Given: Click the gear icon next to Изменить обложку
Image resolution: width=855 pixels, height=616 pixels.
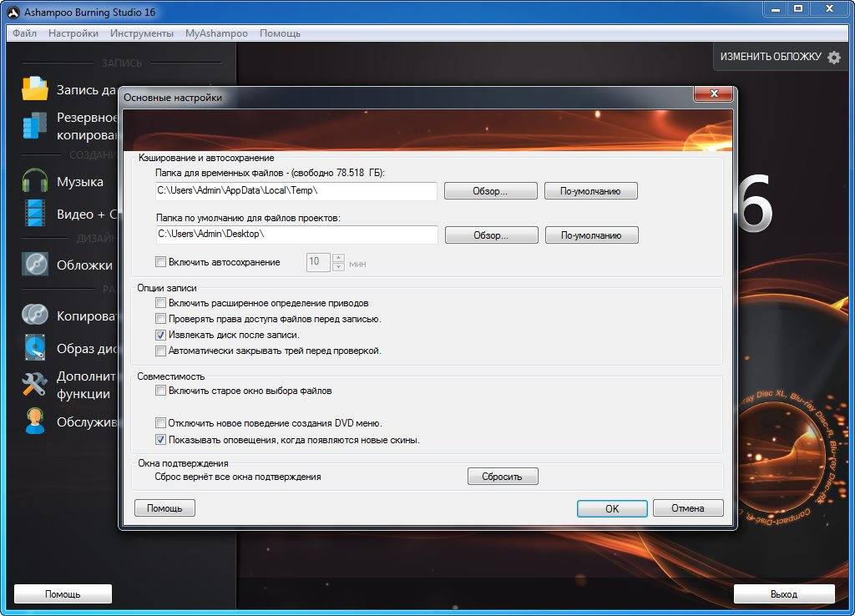Looking at the screenshot, I should [x=834, y=58].
